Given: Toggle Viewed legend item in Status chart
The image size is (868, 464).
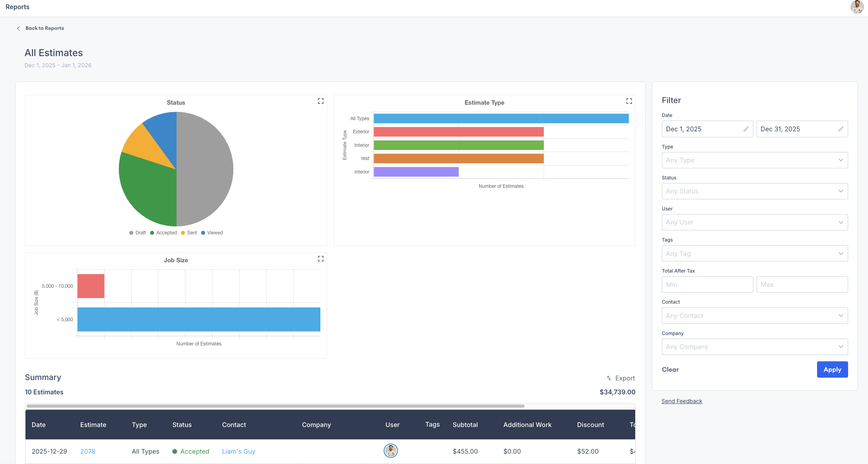Looking at the screenshot, I should 212,233.
